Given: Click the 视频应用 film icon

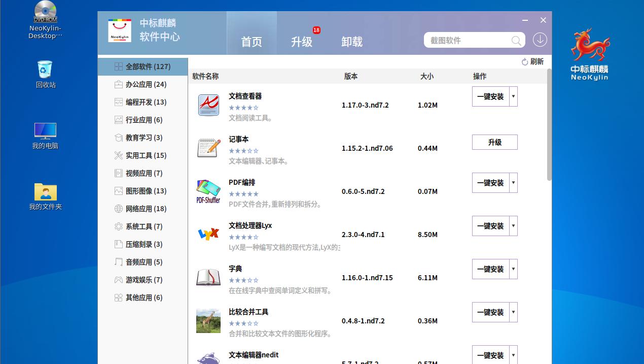Looking at the screenshot, I should point(118,173).
